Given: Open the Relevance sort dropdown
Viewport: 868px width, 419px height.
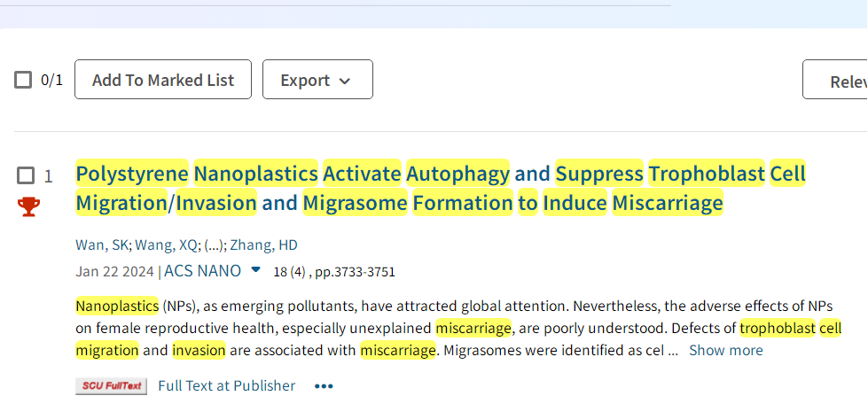Looking at the screenshot, I should [835, 80].
